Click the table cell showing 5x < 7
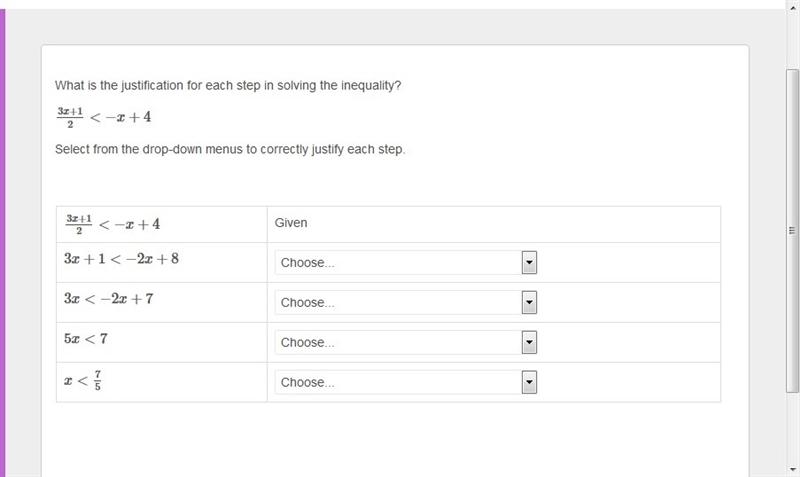Viewport: 800px width, 477px height. pos(162,342)
